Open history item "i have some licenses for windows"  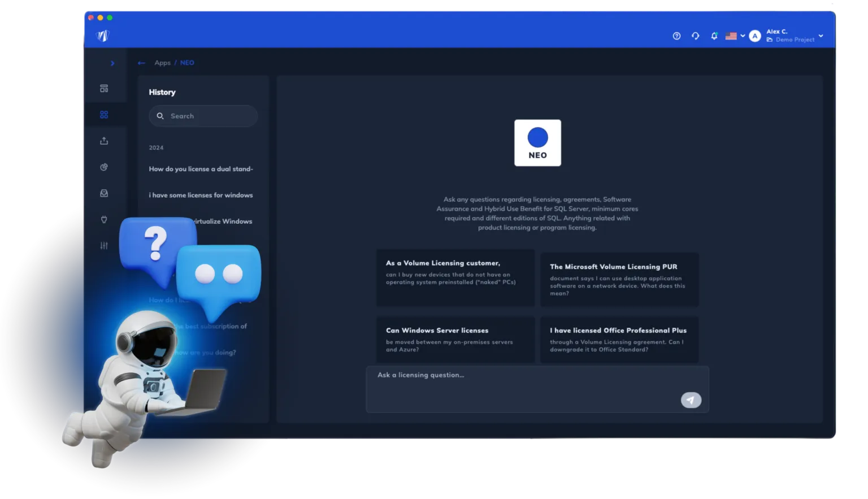click(x=201, y=195)
